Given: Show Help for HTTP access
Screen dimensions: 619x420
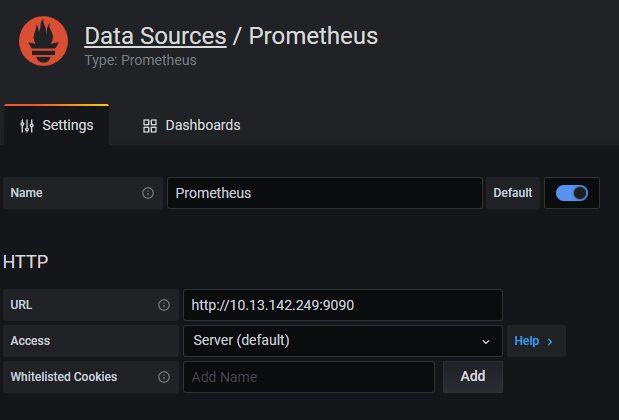Looking at the screenshot, I should (535, 341).
